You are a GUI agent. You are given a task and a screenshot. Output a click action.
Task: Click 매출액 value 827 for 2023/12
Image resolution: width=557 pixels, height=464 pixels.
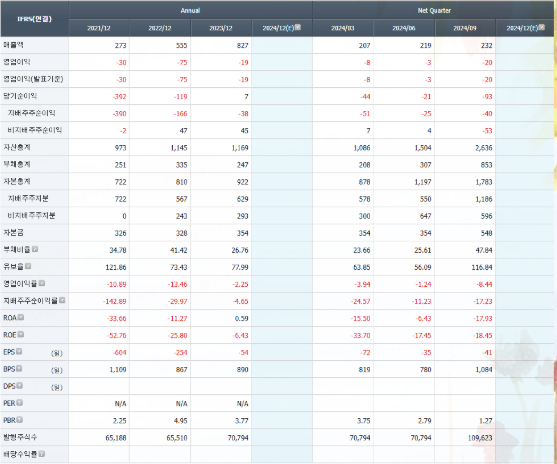point(242,45)
